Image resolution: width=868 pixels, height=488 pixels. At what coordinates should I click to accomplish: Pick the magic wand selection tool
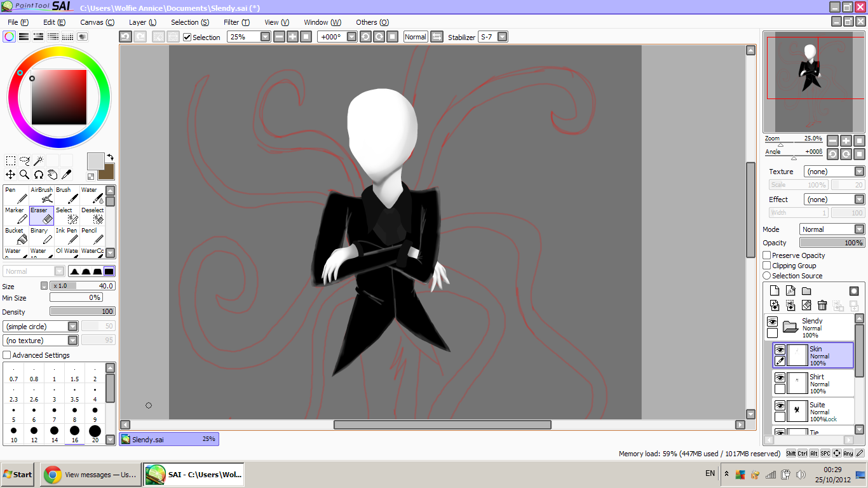coord(38,160)
